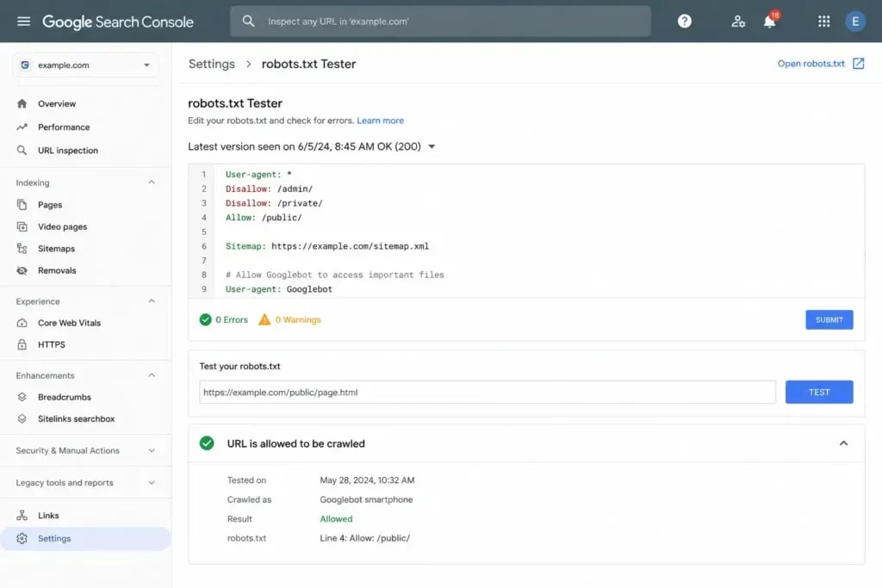The image size is (882, 588).
Task: Click the Overview home icon
Action: (22, 103)
